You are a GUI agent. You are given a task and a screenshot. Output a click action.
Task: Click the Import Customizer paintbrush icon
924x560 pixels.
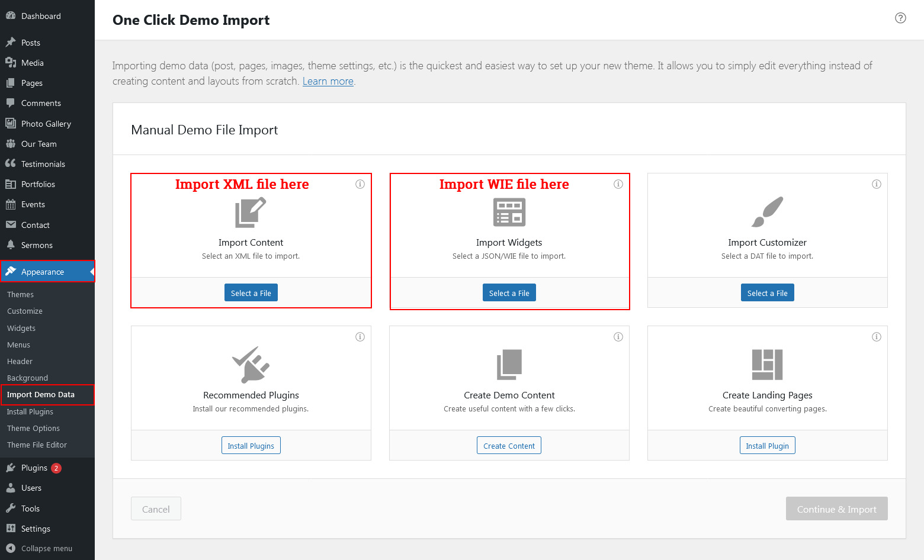pyautogui.click(x=767, y=212)
